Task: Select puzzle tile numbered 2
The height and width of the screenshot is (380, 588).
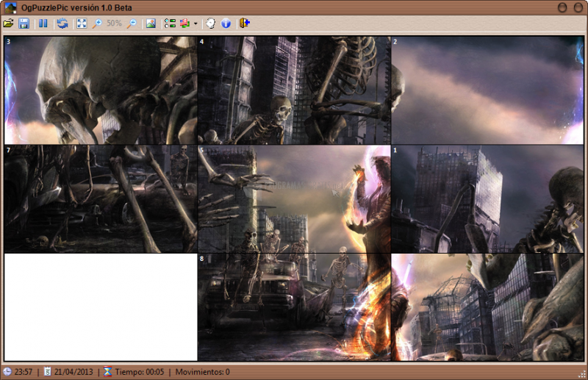Action: coord(487,90)
